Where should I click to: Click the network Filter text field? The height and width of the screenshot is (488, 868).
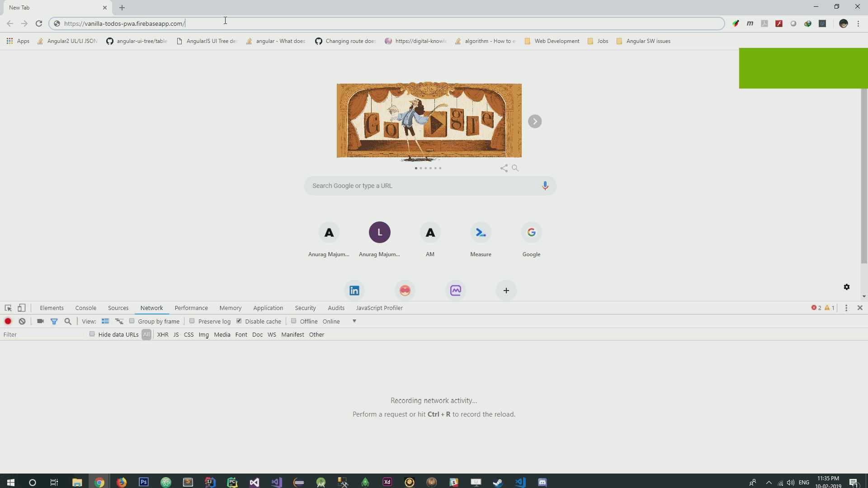coord(42,334)
